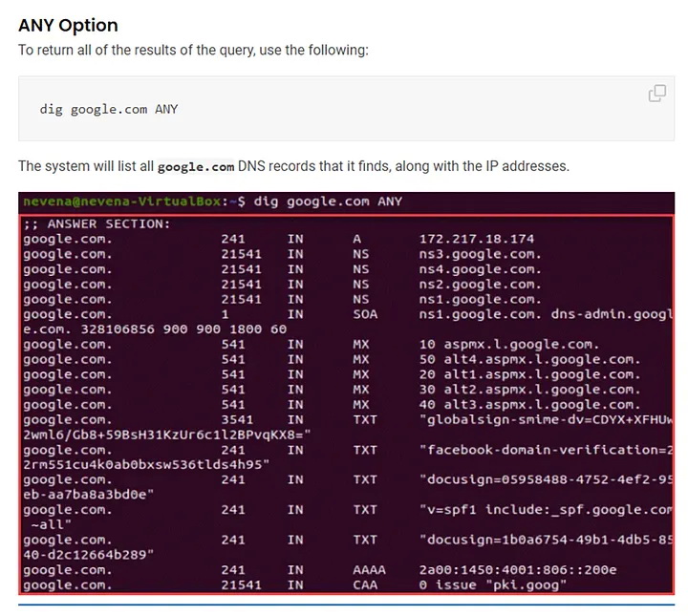Click the 'To return all of the results' sentence
Viewport: 688px width, 616px height.
[x=193, y=50]
